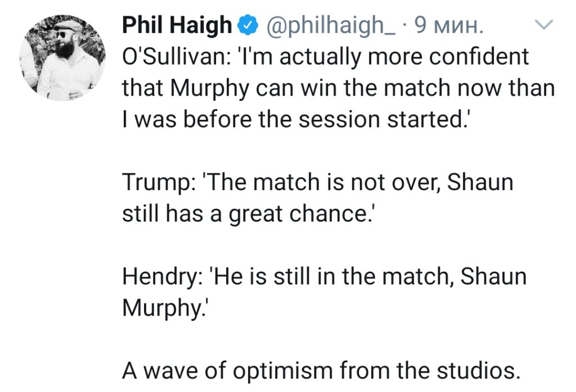
Task: Click the "Phil Haigh" display name
Action: (x=177, y=25)
